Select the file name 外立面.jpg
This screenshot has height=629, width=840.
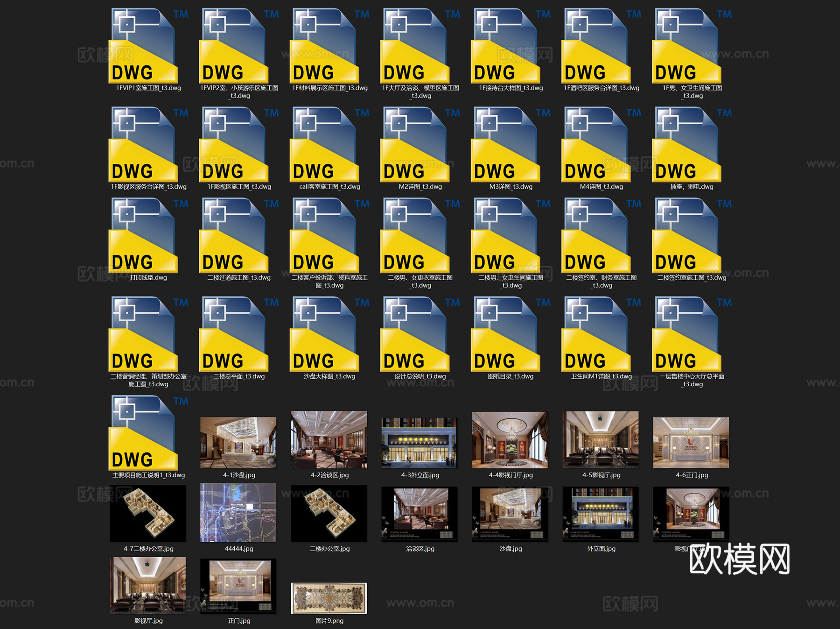602,549
